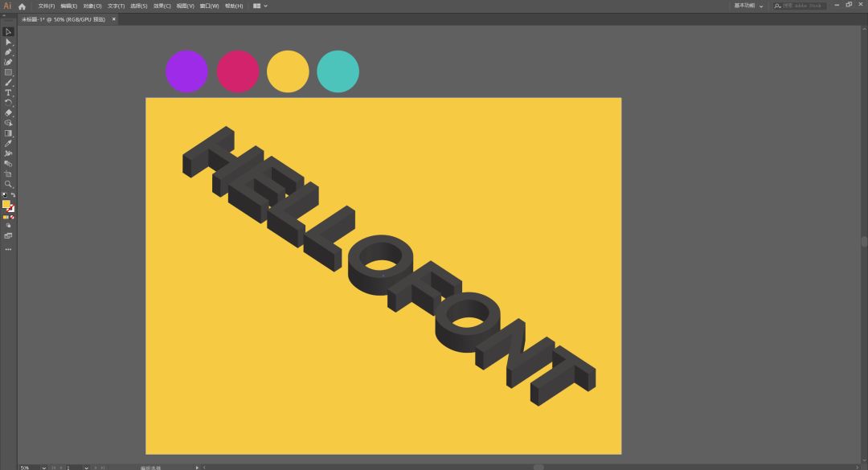Open the arrange documents layout dropdown

260,6
